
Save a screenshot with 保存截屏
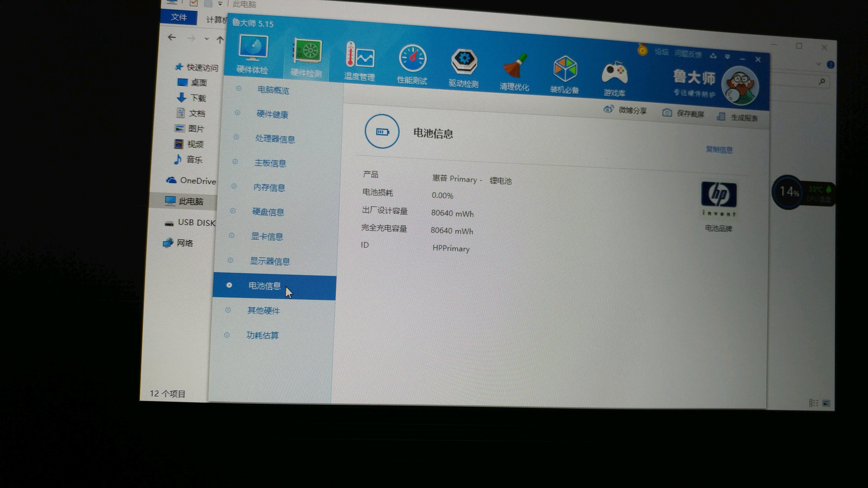pyautogui.click(x=683, y=113)
